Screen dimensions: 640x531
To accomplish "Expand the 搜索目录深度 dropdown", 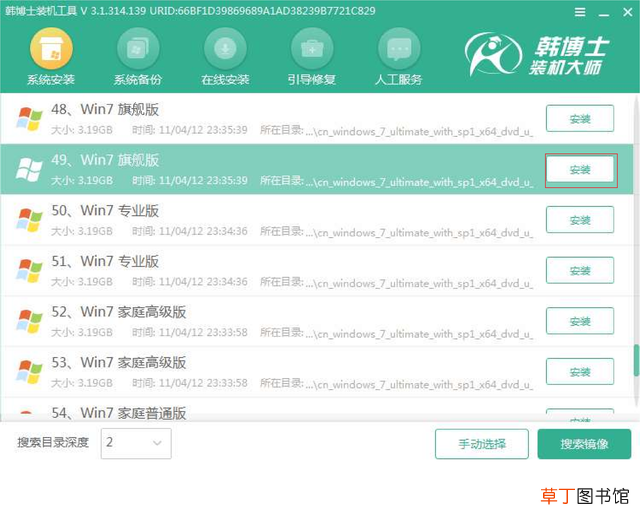I will tap(136, 443).
